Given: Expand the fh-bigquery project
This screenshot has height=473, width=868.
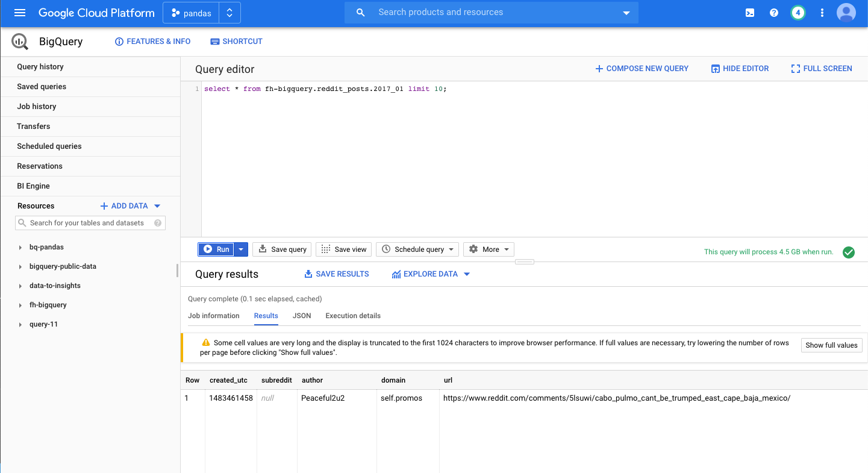Looking at the screenshot, I should click(x=20, y=305).
